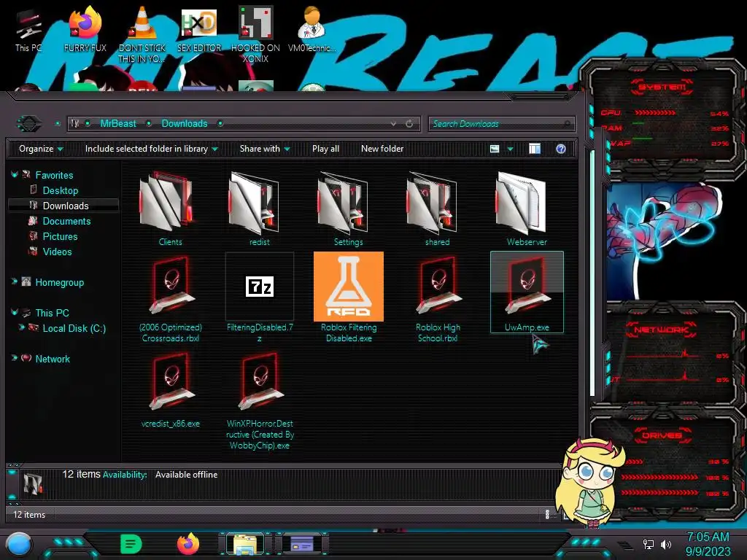
Task: Click the change view icon button
Action: [495, 149]
